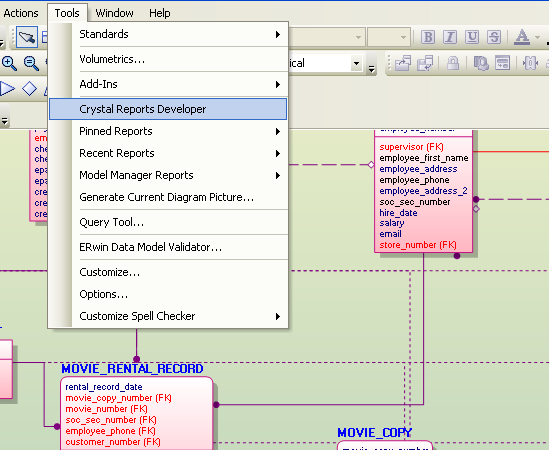Choose Generate Current Diagram Picture...
Viewport: 549px width, 450px height.
[x=168, y=197]
